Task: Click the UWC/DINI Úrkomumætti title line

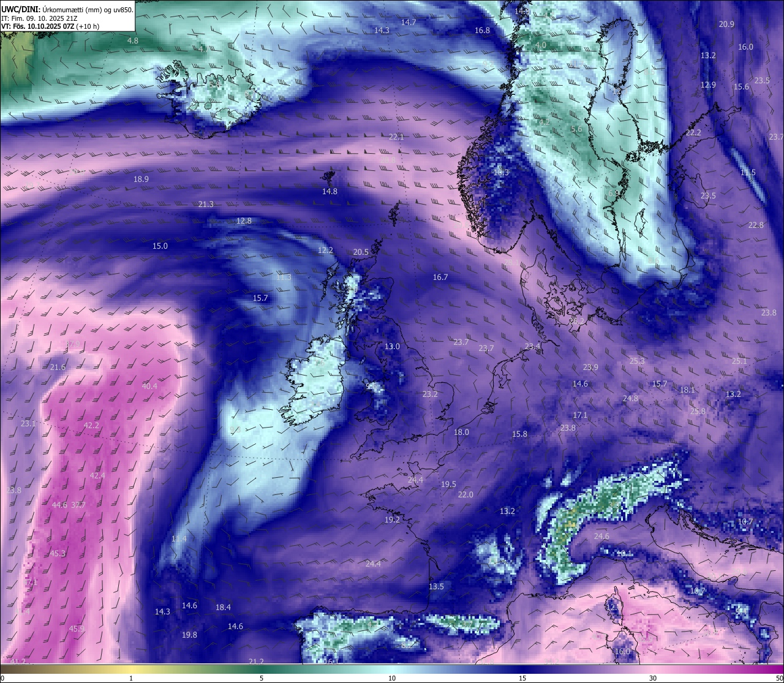Action: tap(67, 10)
